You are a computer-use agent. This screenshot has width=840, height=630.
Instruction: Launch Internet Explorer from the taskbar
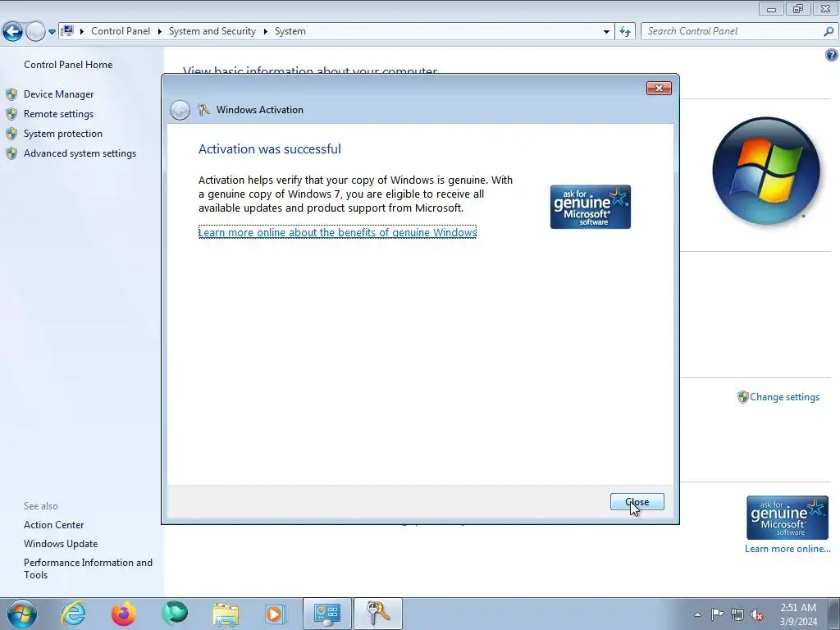73,614
